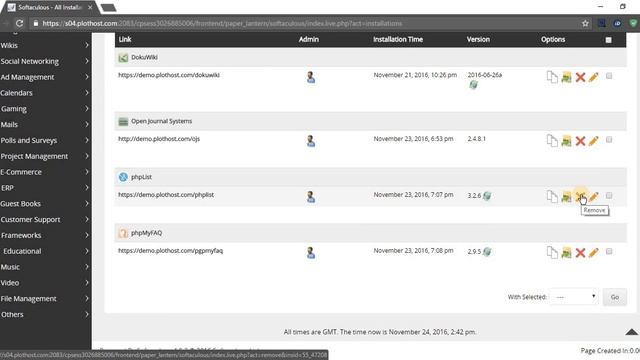The height and width of the screenshot is (360, 640).
Task: Edit the DokuWiki installation details
Action: (593, 77)
